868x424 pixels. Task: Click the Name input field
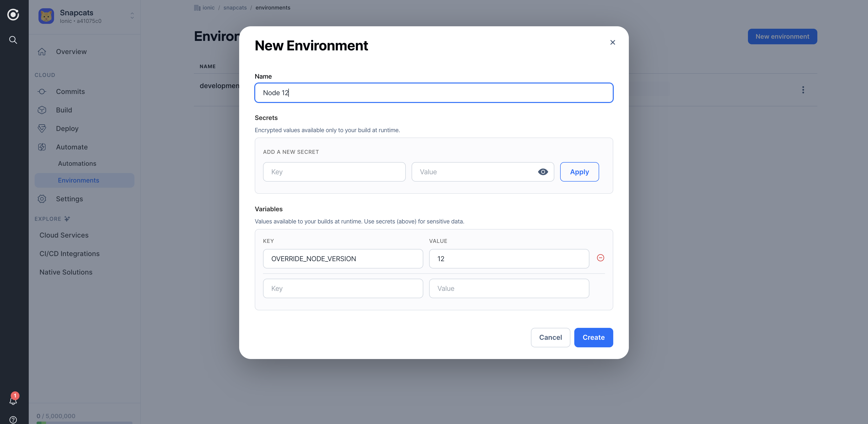(x=434, y=92)
